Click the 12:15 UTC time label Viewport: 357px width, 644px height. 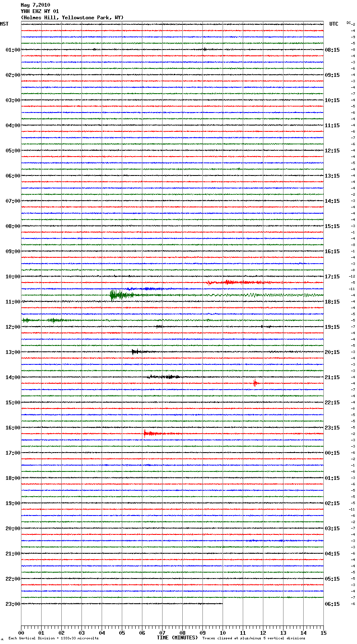[332, 151]
